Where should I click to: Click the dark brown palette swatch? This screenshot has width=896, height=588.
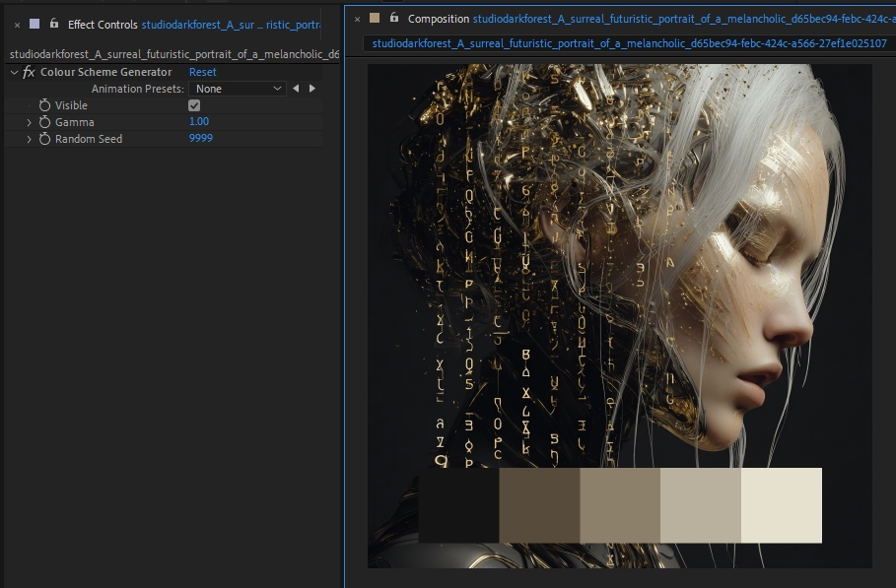(x=539, y=505)
